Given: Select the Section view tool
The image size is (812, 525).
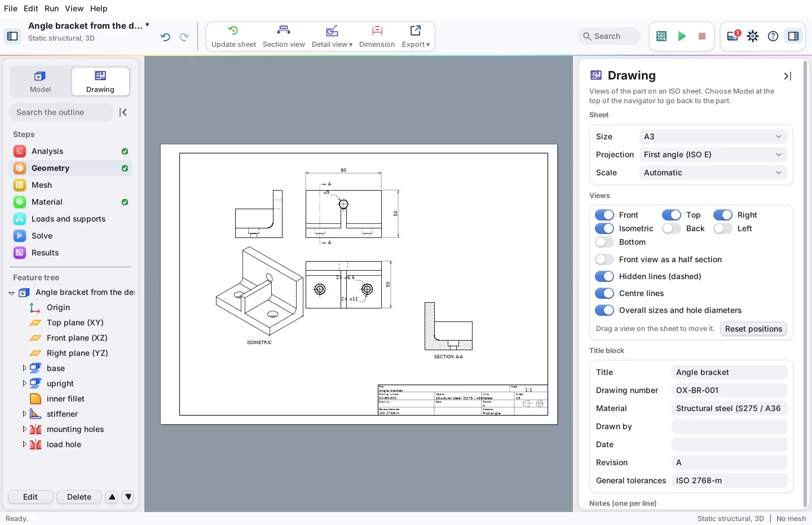Looking at the screenshot, I should (284, 37).
